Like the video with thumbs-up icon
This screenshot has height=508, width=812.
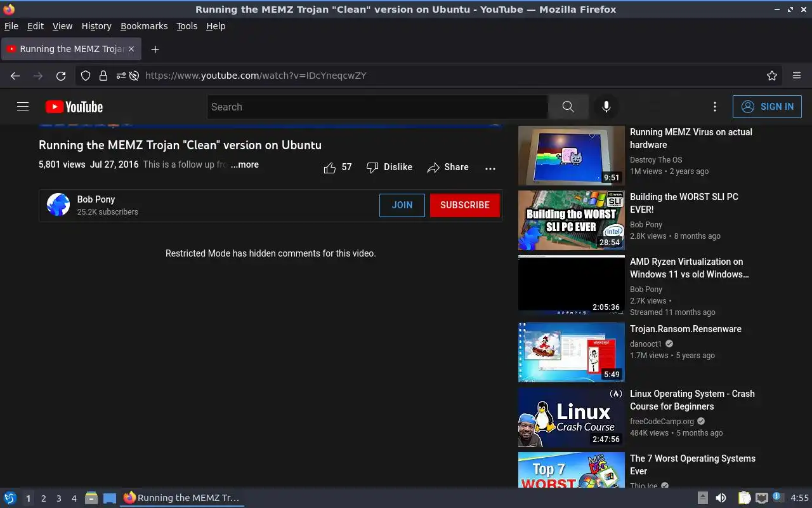coord(330,168)
